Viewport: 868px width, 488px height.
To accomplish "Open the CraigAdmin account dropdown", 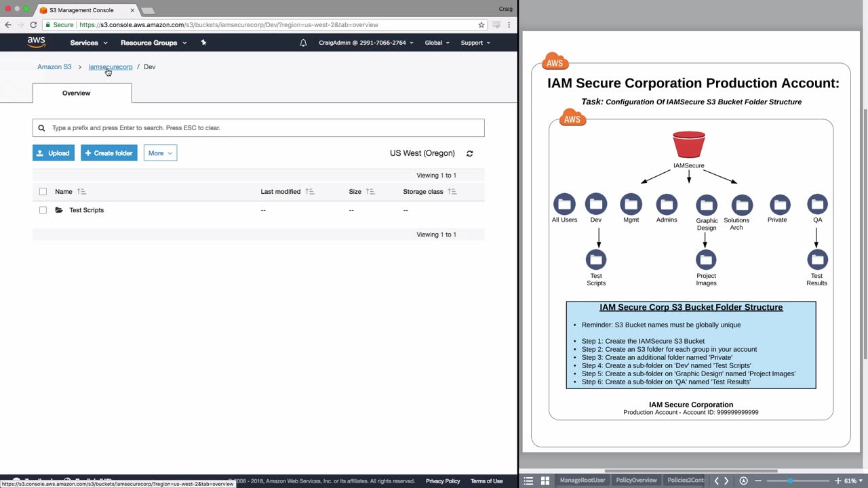I will coord(366,43).
